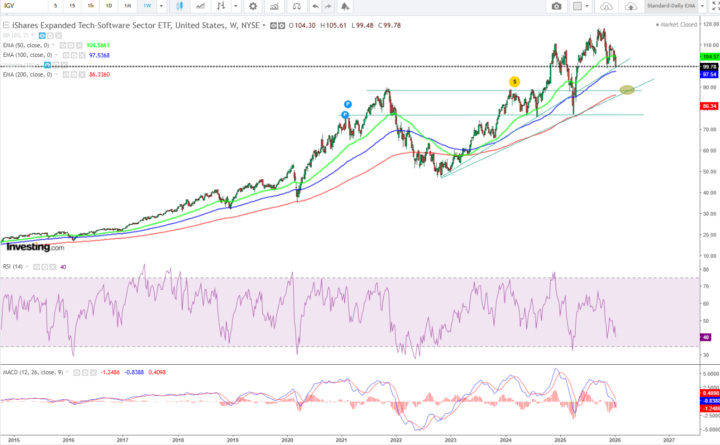The height and width of the screenshot is (445, 720).
Task: Toggle visibility of EMA 200 indicator
Action: coord(66,74)
